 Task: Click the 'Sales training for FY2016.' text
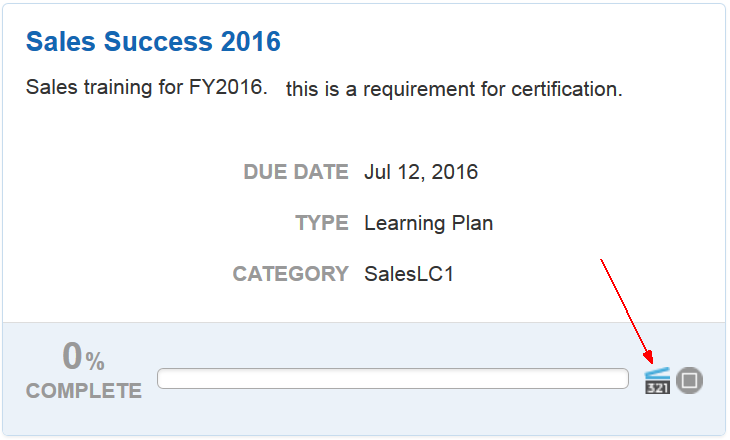coord(147,88)
